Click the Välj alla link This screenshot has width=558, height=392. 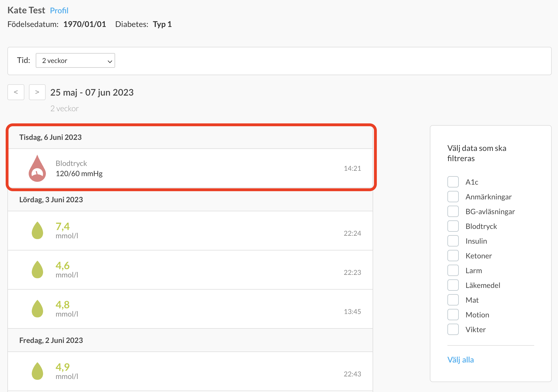[x=460, y=360]
